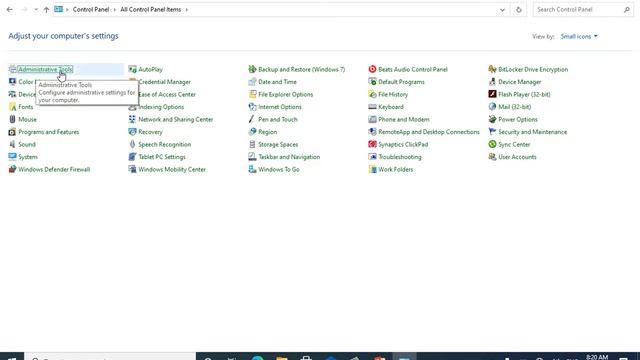
Task: Click the Region globe icon
Action: (252, 132)
